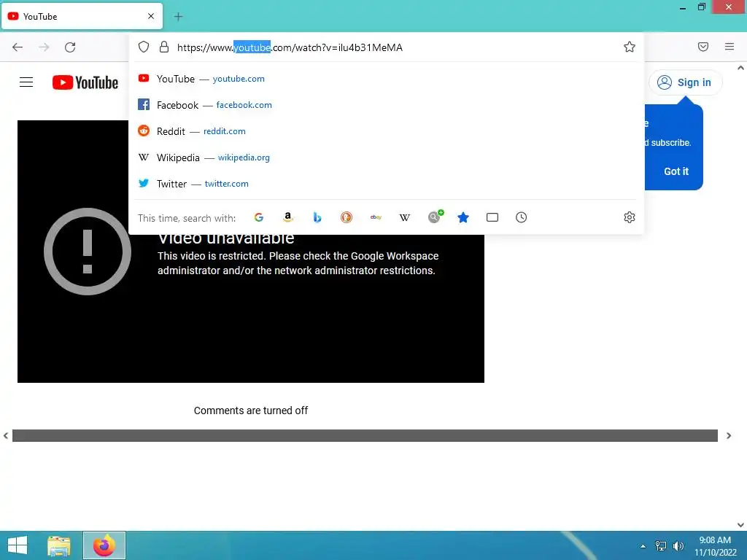This screenshot has height=560, width=747.
Task: Click Sign in button
Action: 685,82
